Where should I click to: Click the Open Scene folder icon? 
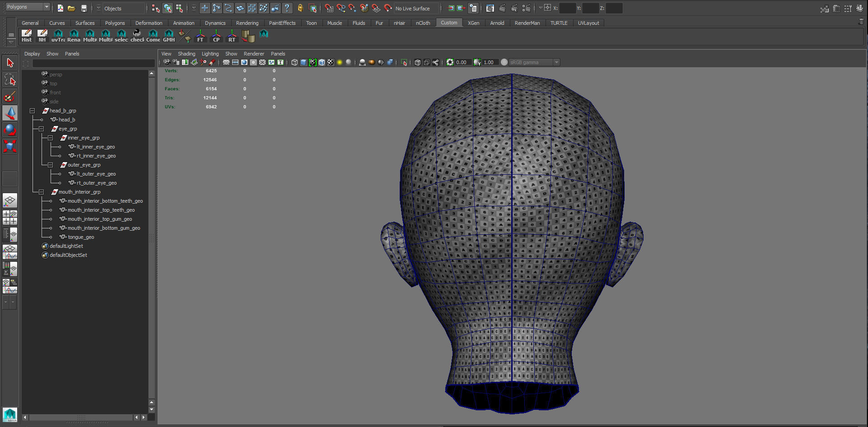point(71,8)
